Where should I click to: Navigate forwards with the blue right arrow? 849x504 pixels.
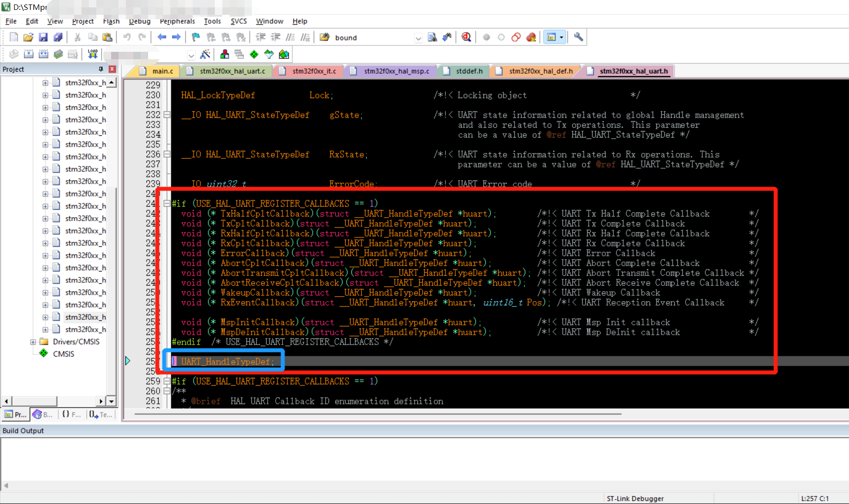176,37
